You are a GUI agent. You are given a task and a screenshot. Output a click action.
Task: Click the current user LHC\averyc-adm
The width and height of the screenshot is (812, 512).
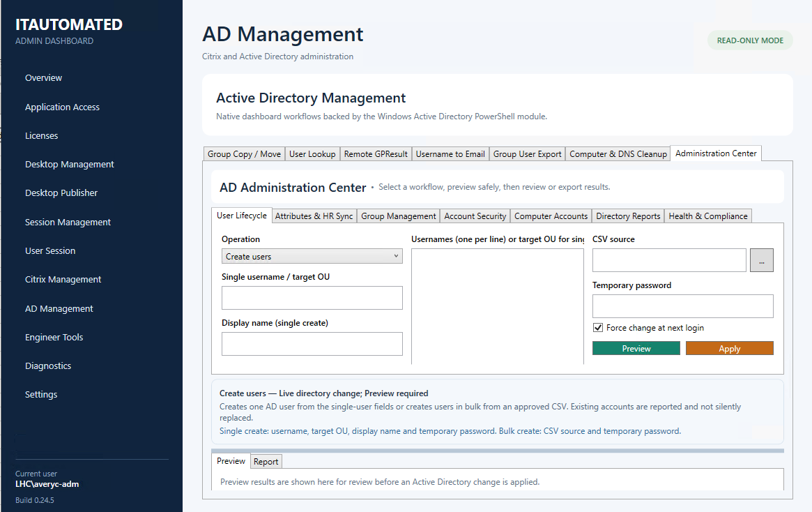(47, 484)
